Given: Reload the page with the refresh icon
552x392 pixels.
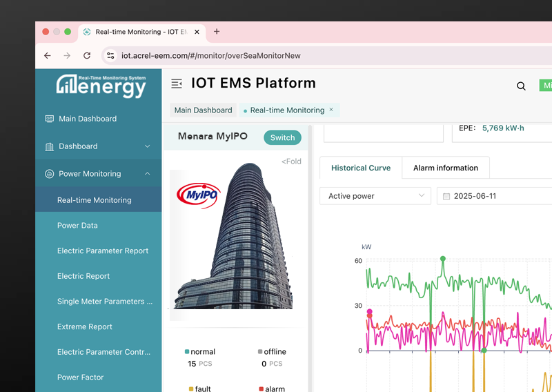Looking at the screenshot, I should coord(87,55).
